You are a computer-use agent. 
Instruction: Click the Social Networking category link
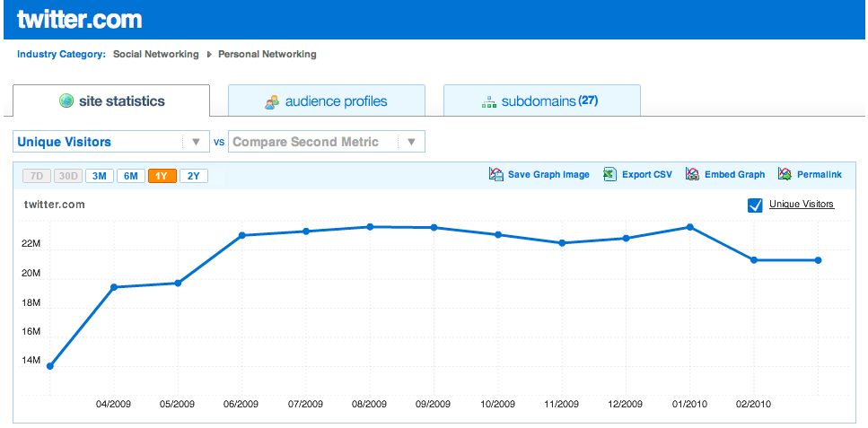coord(156,54)
